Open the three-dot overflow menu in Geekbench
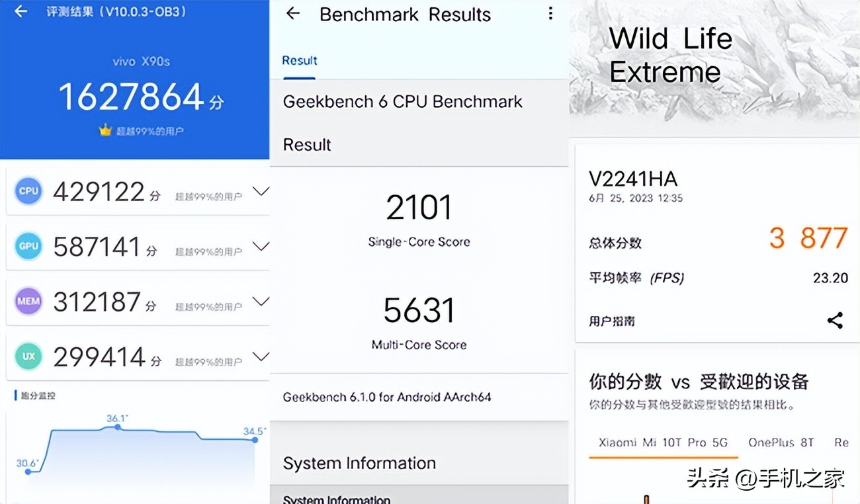Screen dimensions: 860x504 pos(550,14)
